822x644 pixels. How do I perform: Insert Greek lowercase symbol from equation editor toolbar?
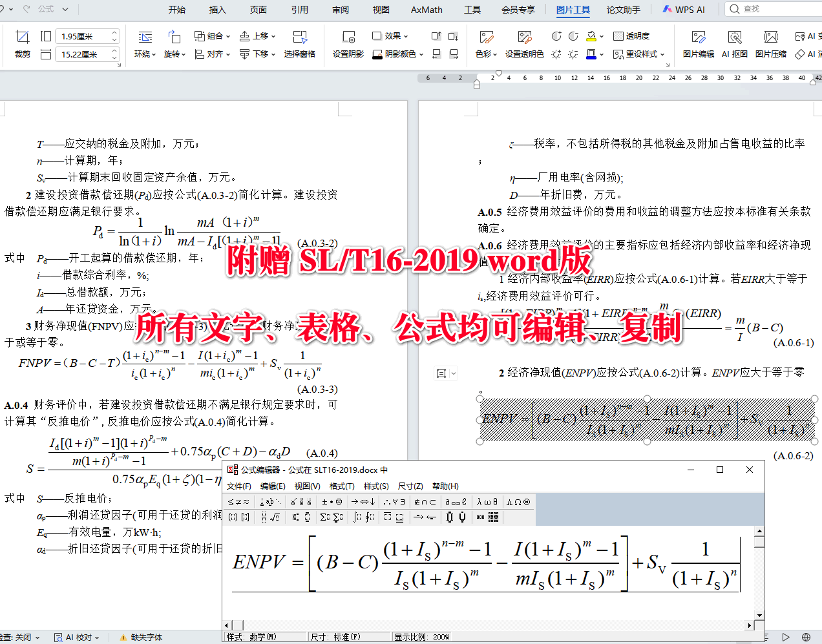click(x=488, y=501)
